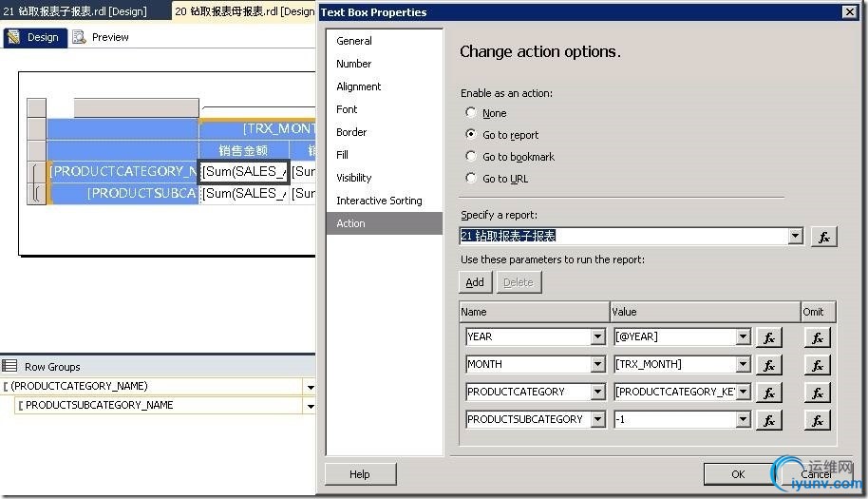Viewport: 868px width, 499px height.
Task: Open the [PRODUCTCATEGORY_KEY] value dropdown
Action: point(744,393)
